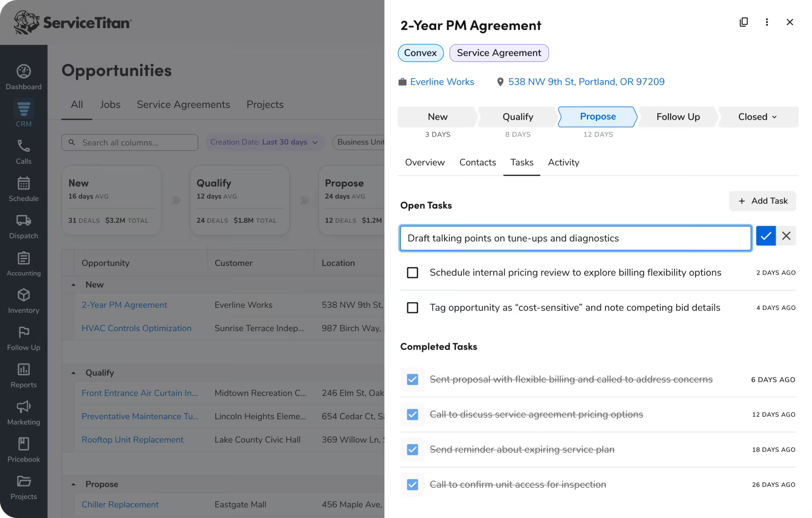Image resolution: width=812 pixels, height=518 pixels.
Task: Set stage to Qualify
Action: pyautogui.click(x=518, y=117)
